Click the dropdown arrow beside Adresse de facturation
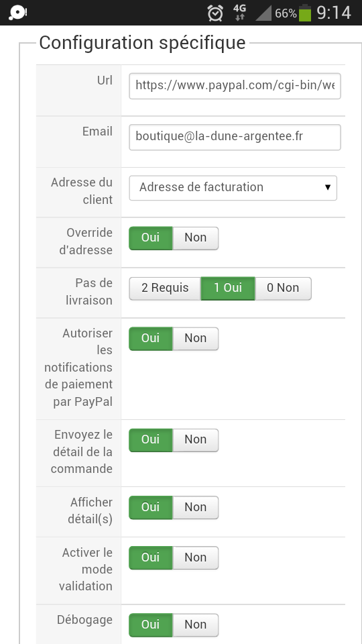362x644 pixels. [x=328, y=188]
